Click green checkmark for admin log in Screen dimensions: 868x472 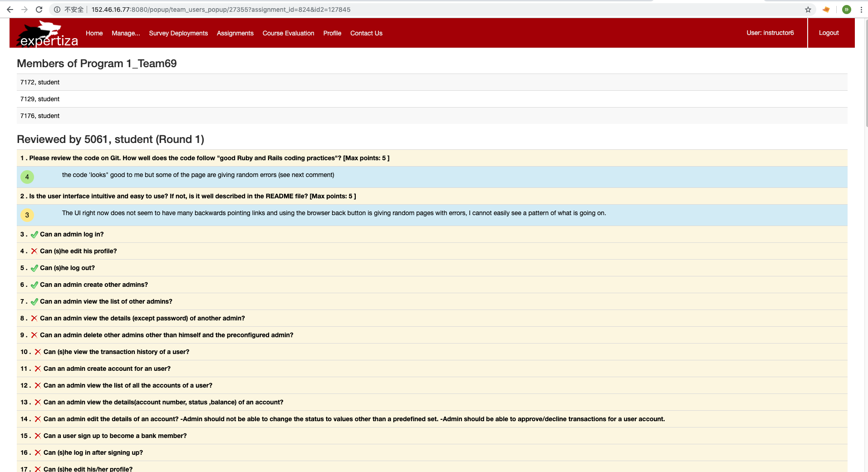[34, 235]
